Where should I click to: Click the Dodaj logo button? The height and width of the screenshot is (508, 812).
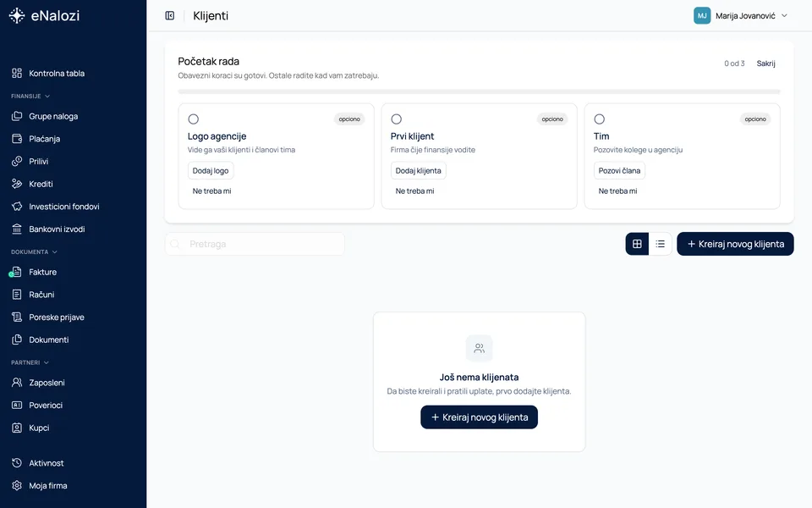coord(211,170)
